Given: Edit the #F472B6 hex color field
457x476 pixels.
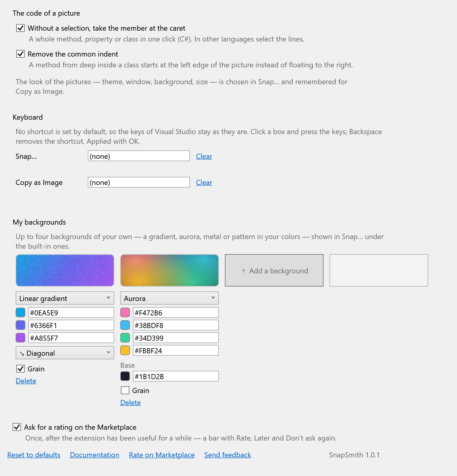Looking at the screenshot, I should pos(176,312).
